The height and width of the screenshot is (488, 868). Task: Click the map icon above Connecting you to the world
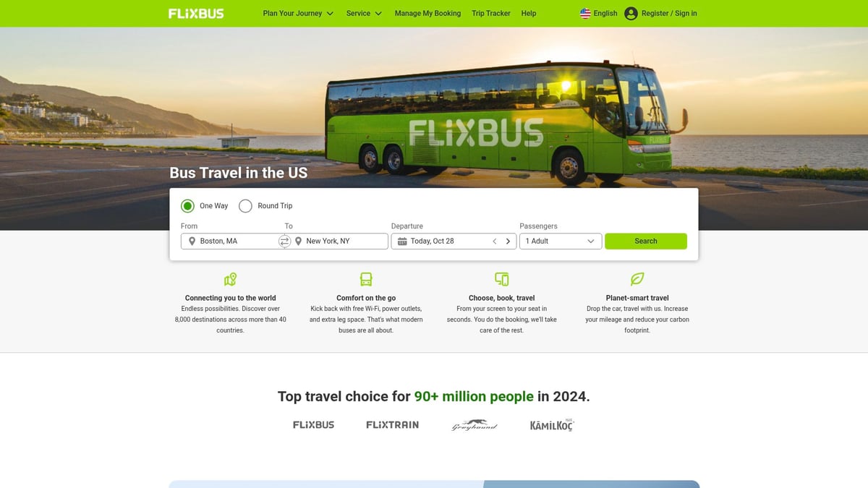point(230,279)
